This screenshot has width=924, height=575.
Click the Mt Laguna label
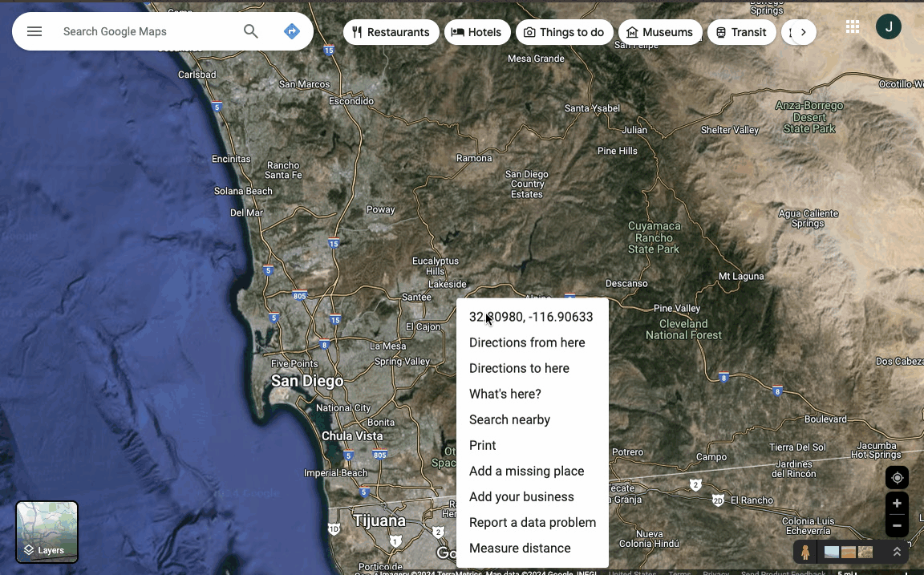741,277
